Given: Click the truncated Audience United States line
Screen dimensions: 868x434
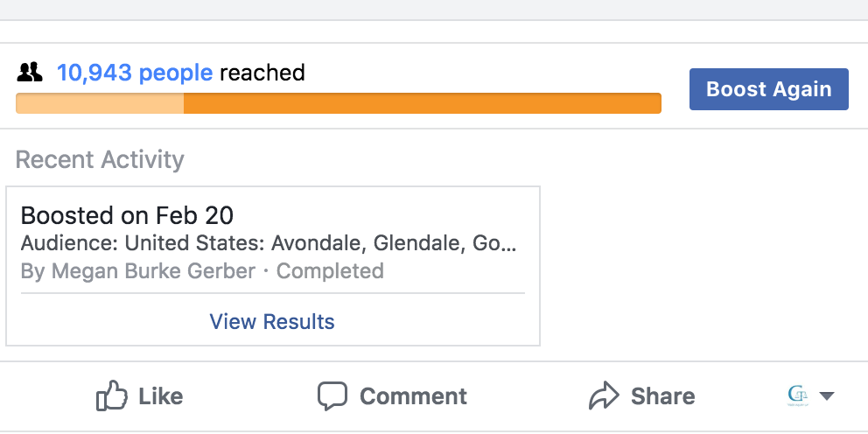Looking at the screenshot, I should (x=269, y=243).
